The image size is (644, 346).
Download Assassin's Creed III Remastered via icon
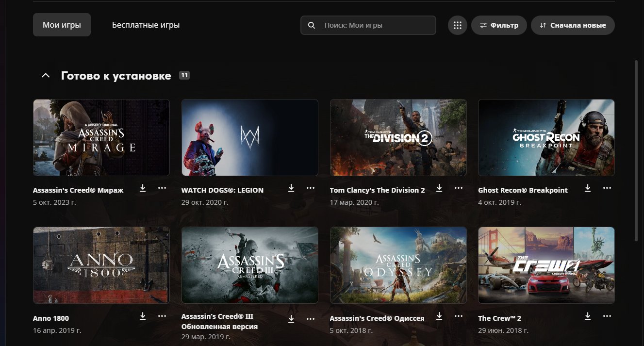[x=291, y=319]
